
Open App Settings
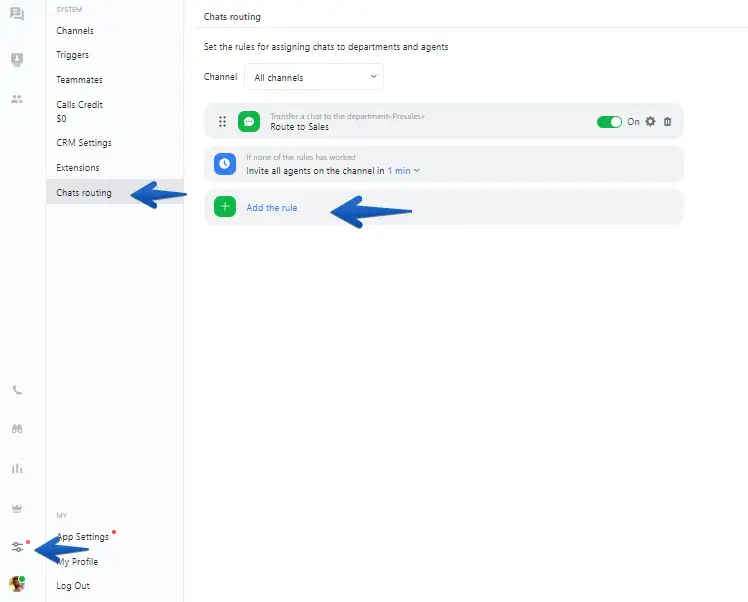(83, 537)
